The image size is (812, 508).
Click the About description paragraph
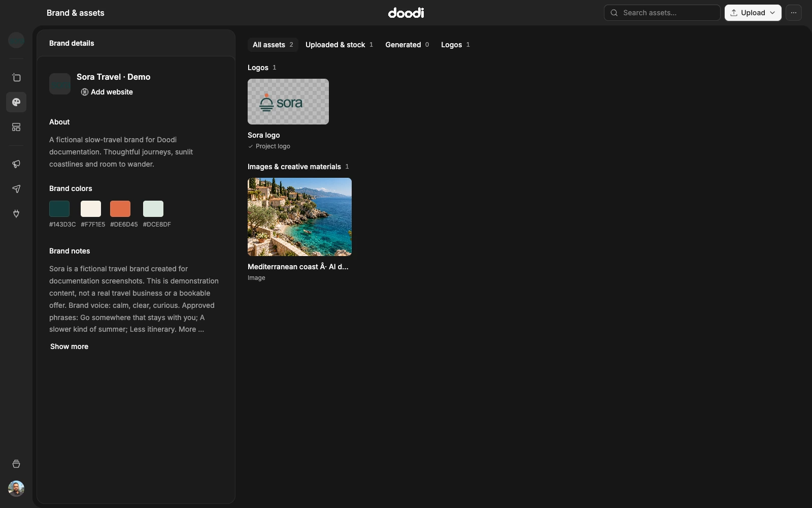[122, 152]
